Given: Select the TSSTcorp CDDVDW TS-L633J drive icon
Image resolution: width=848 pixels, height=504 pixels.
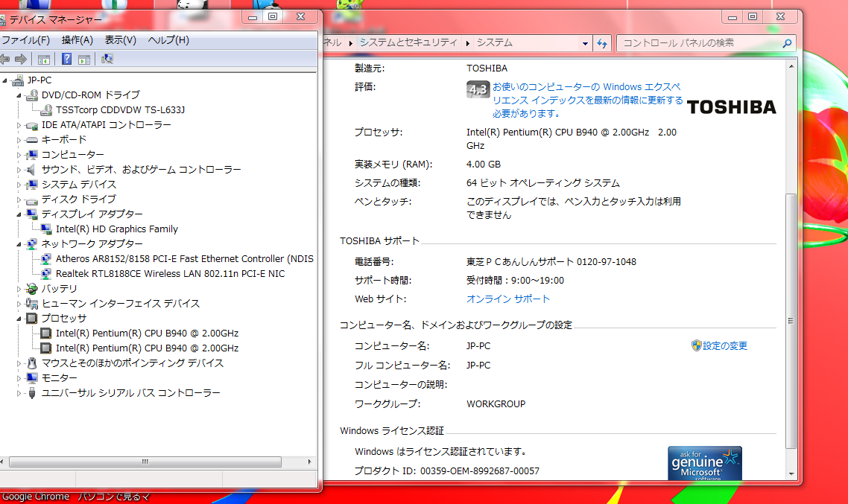Looking at the screenshot, I should coord(46,110).
